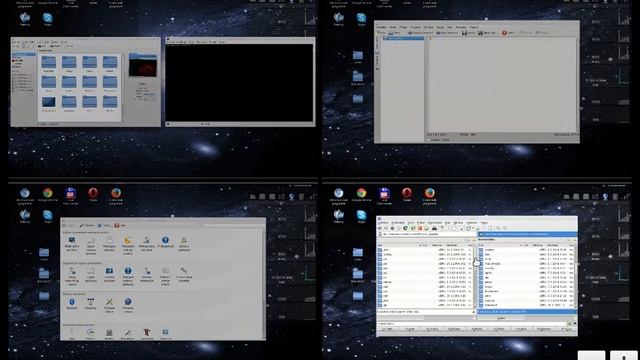
Task: Launch Opera on the bottom-right desktop
Action: point(407,193)
